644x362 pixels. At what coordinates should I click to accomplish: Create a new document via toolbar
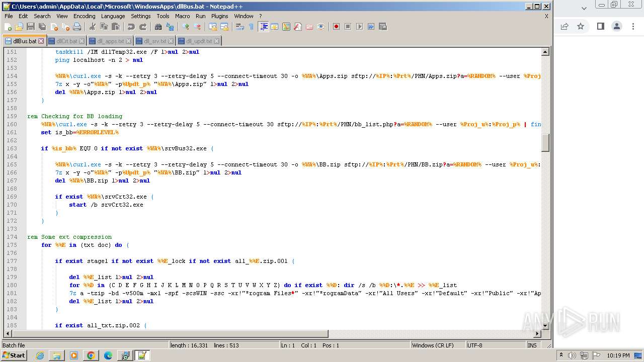pos(8,27)
